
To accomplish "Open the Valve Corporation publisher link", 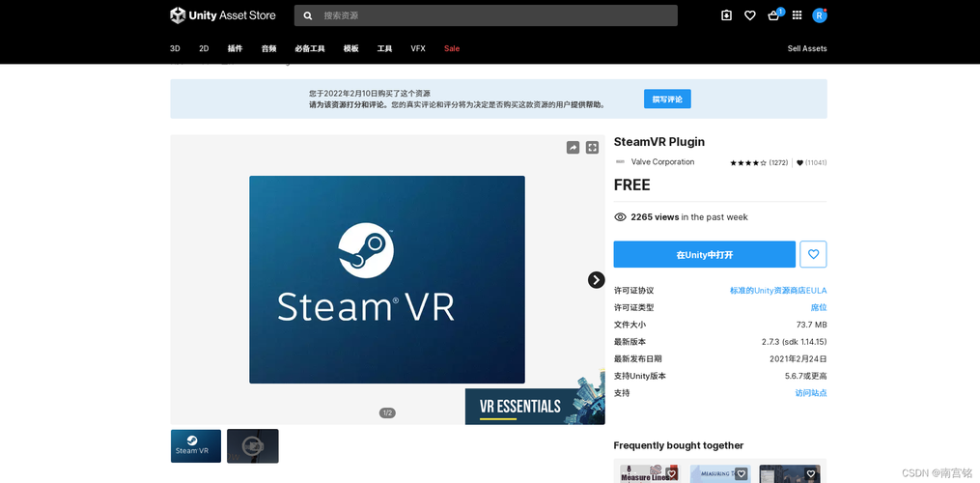I will (x=662, y=161).
